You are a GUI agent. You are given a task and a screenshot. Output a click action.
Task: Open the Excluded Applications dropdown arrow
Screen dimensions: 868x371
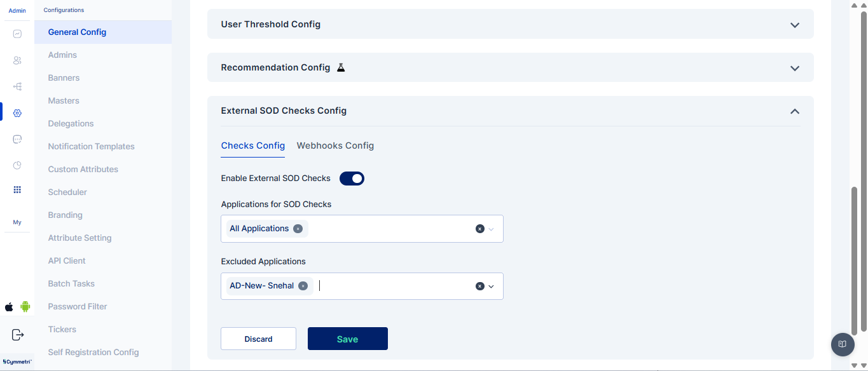tap(491, 287)
